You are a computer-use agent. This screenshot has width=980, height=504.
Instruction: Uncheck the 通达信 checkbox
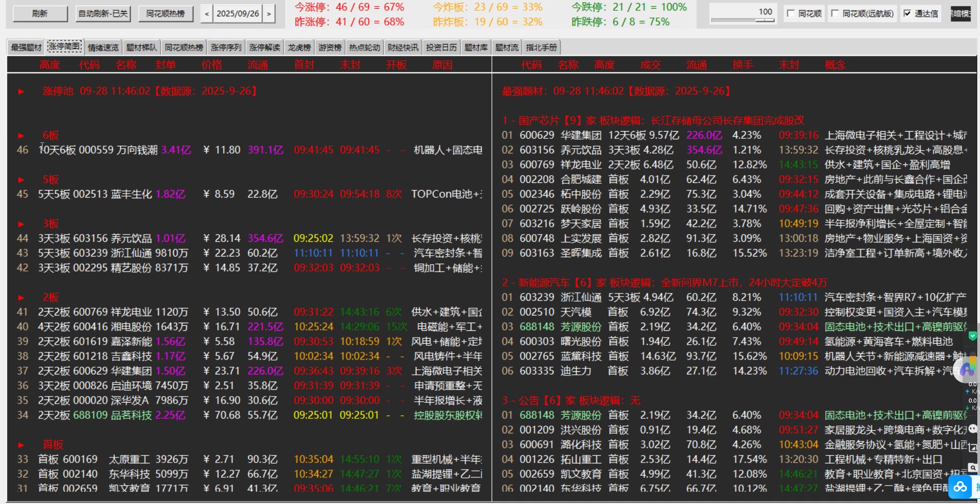pos(907,14)
